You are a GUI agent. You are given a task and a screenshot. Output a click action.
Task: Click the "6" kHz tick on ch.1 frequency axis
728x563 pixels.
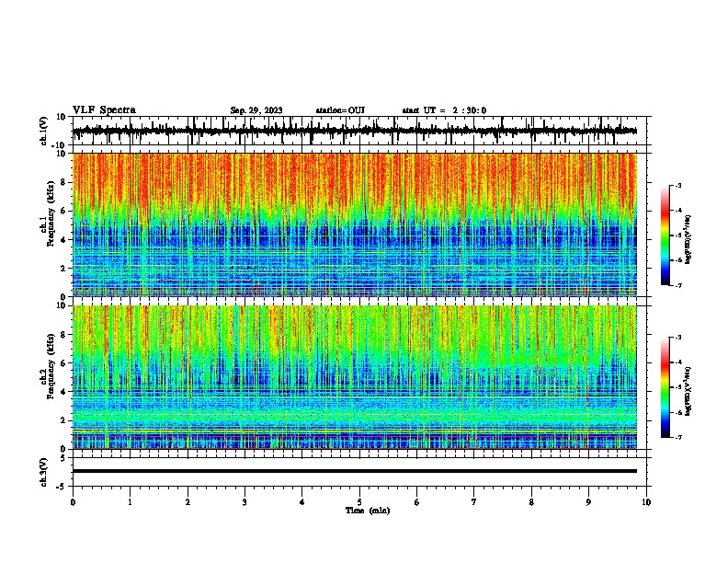pyautogui.click(x=64, y=211)
